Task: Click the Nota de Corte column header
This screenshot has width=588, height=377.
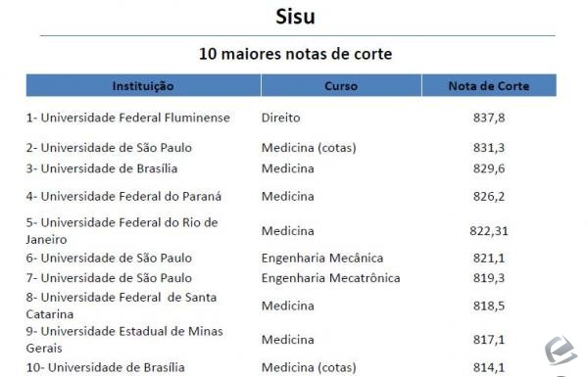Action: [489, 86]
